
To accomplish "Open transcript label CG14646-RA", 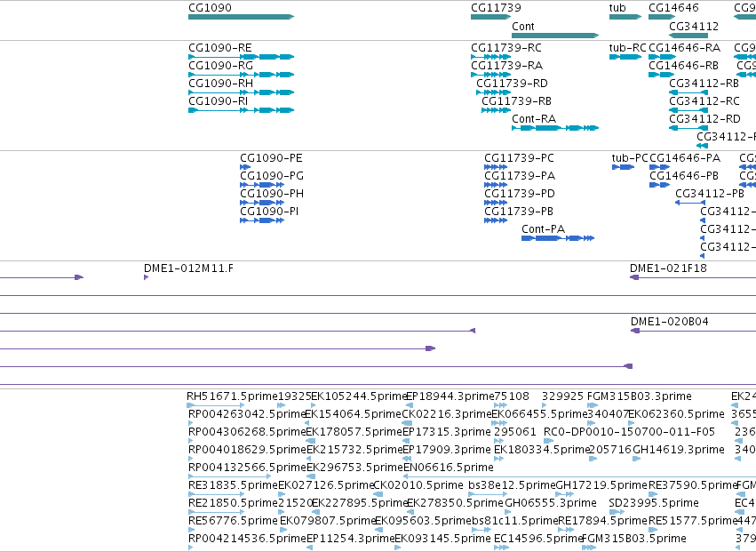I will (x=685, y=48).
